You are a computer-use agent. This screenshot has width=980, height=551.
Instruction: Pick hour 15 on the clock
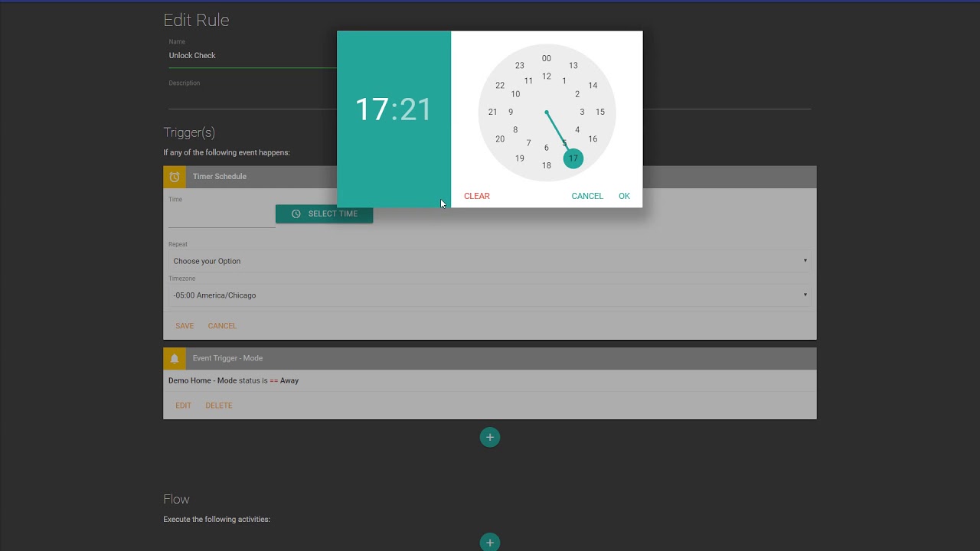(600, 112)
